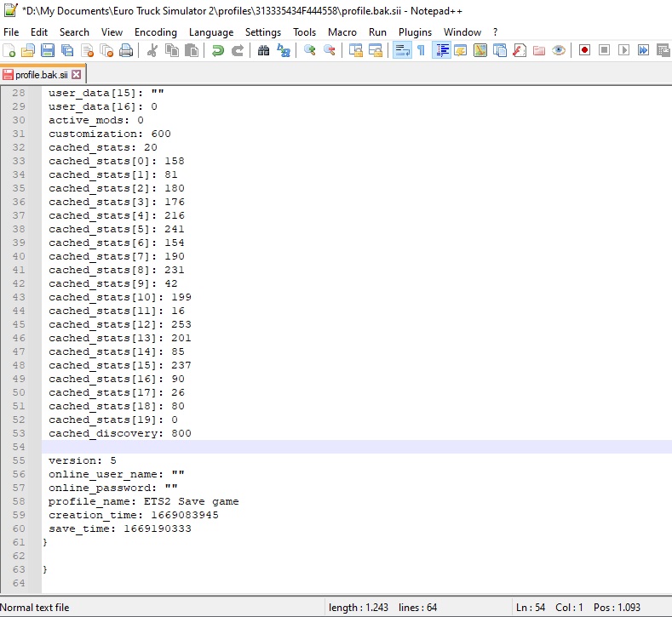Image resolution: width=672 pixels, height=617 pixels.
Task: Click the line 'save_time: 1669190333'
Action: click(120, 528)
